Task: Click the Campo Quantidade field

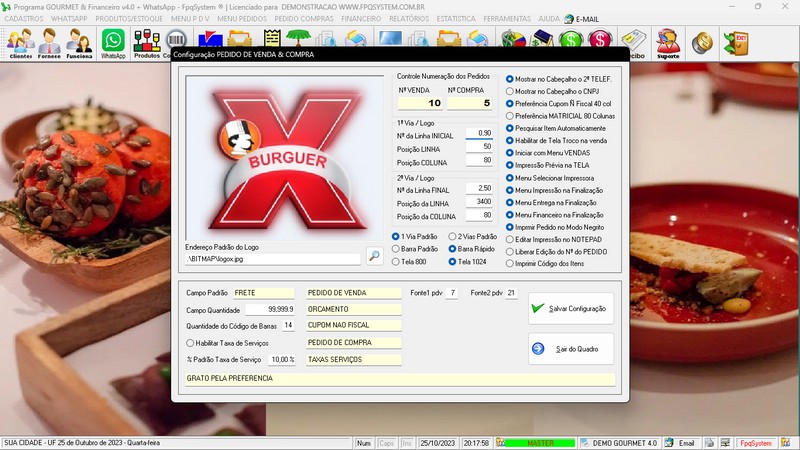Action: (270, 309)
